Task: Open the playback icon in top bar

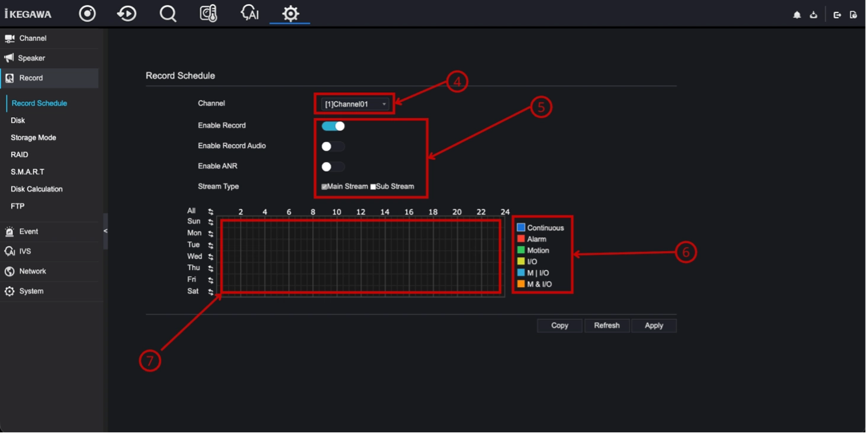Action: coord(127,14)
